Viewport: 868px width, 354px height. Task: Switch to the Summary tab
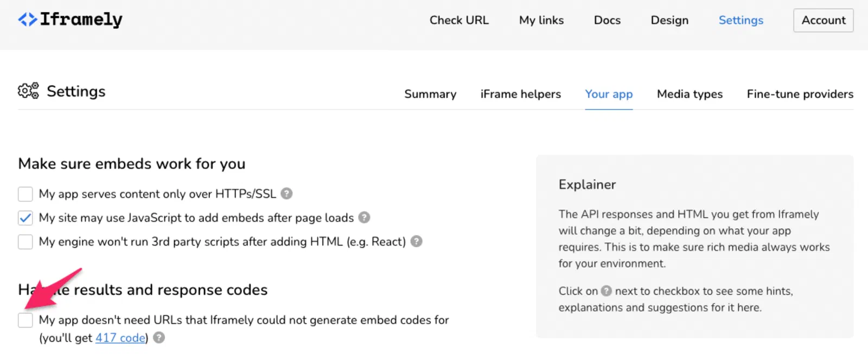[x=430, y=94]
